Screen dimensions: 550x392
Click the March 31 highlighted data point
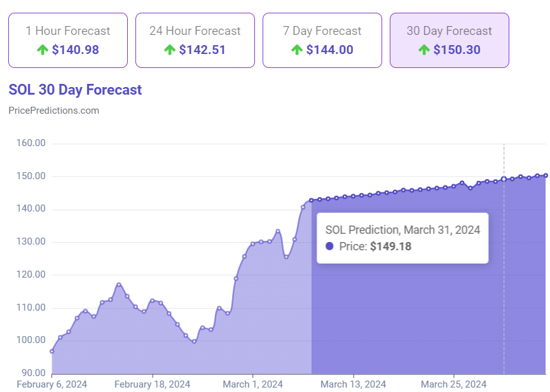click(504, 179)
